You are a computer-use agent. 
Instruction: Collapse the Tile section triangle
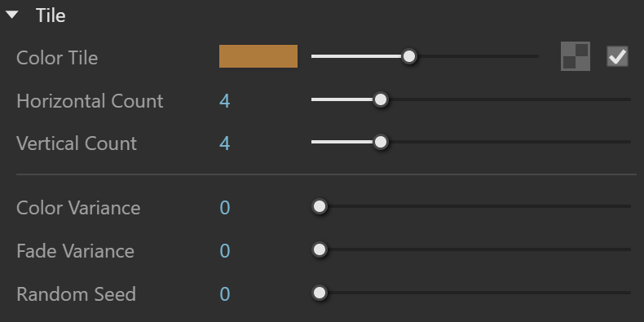(12, 15)
